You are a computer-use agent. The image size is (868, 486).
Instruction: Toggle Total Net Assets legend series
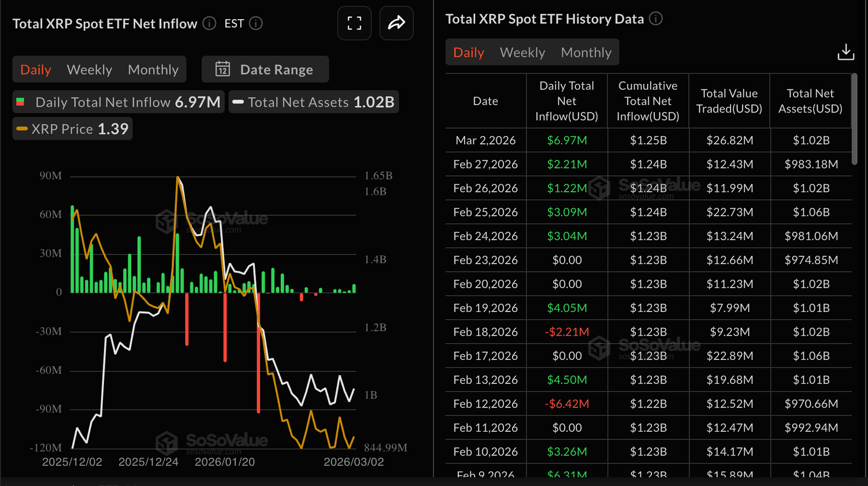pos(314,102)
